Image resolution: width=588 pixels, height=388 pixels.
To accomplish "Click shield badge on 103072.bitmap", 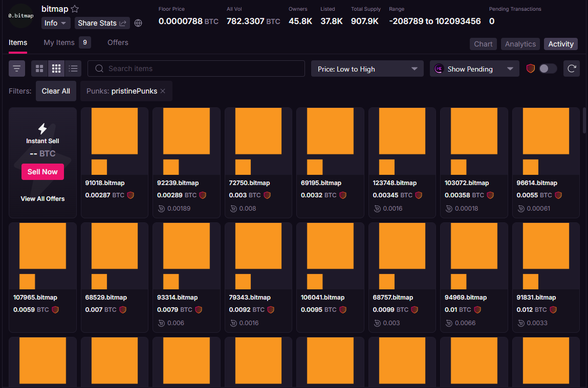I will (x=490, y=195).
